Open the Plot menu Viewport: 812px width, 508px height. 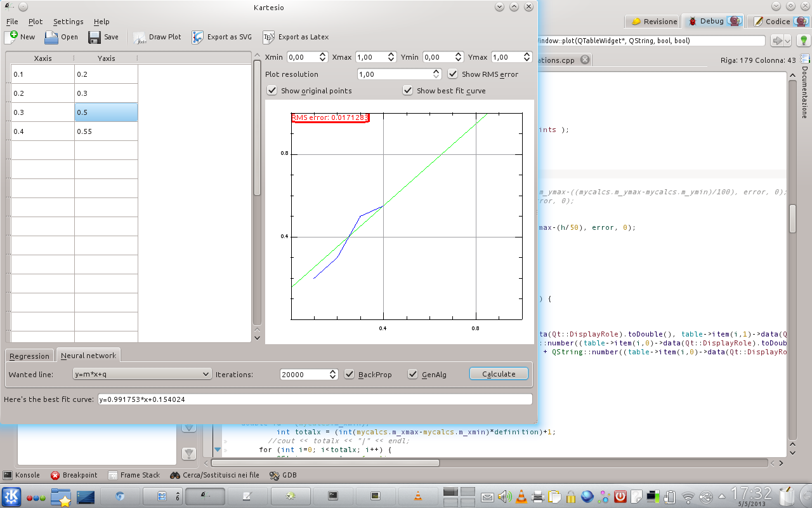(36, 22)
